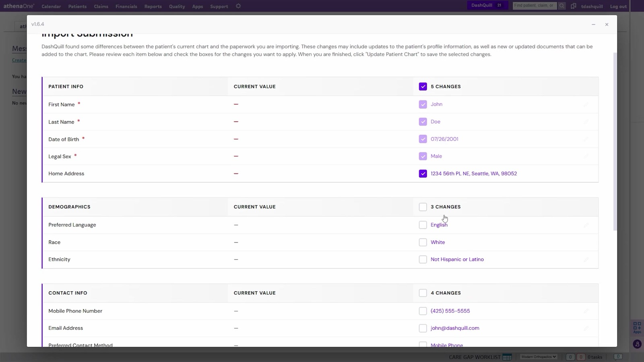
Task: Click the Find patient search field
Action: point(535,6)
